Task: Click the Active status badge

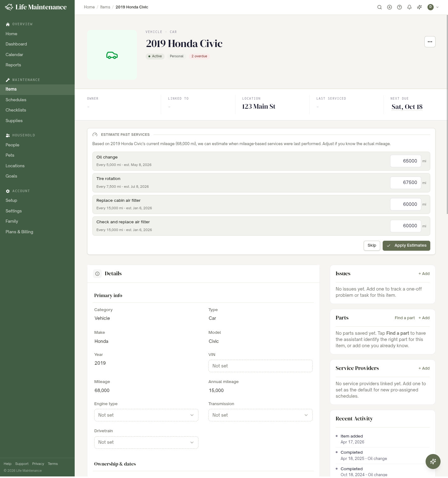Action: pyautogui.click(x=155, y=56)
